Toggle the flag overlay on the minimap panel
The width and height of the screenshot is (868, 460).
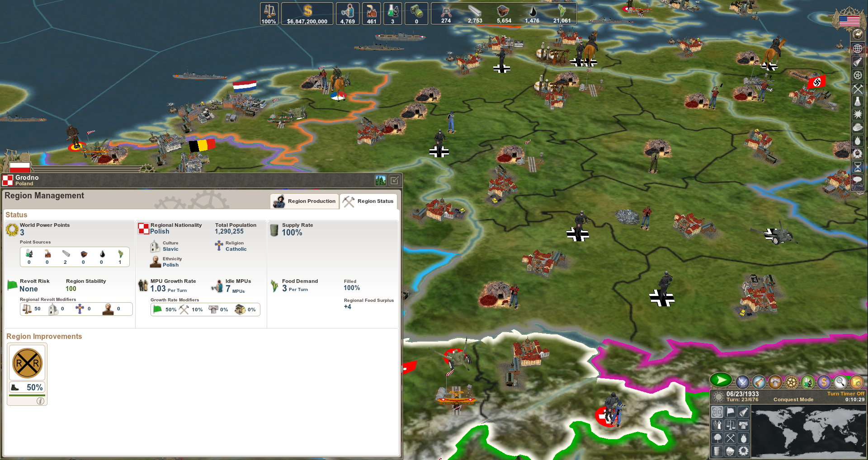(730, 411)
